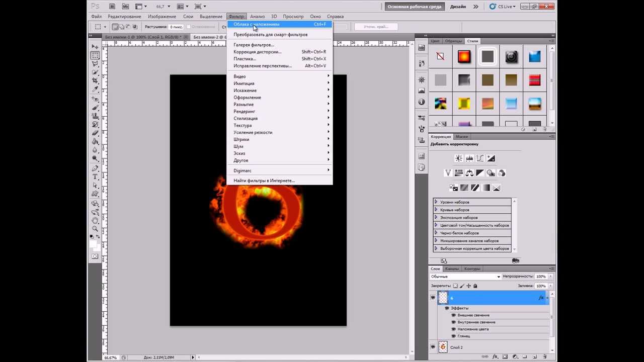Add a Color Balance adjustment
Image resolution: width=644 pixels, height=362 pixels.
tap(469, 173)
